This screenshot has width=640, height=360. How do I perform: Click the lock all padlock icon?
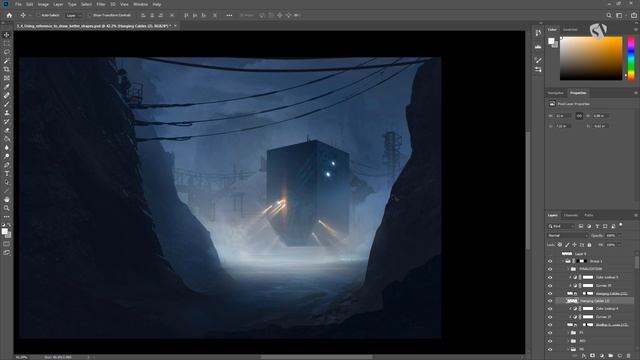point(589,245)
